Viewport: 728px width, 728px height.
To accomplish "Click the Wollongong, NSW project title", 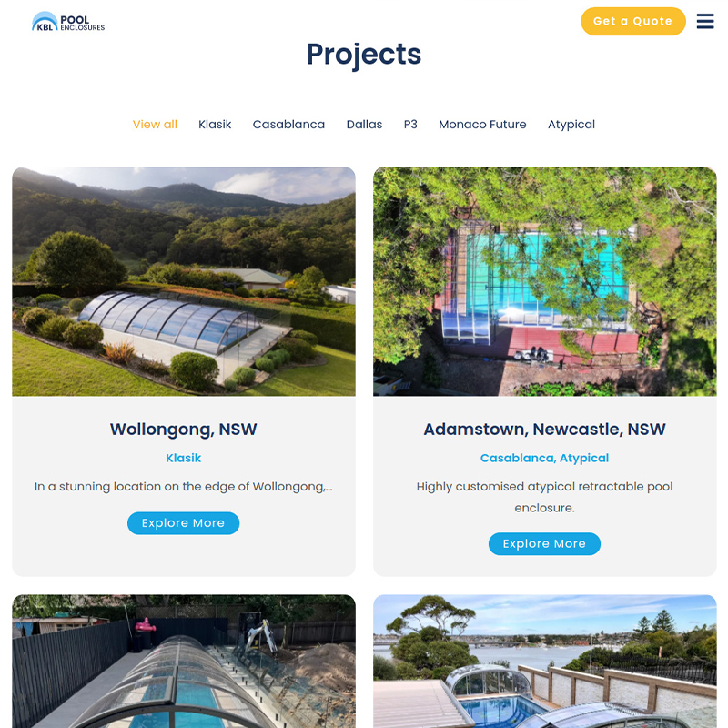I will (184, 430).
